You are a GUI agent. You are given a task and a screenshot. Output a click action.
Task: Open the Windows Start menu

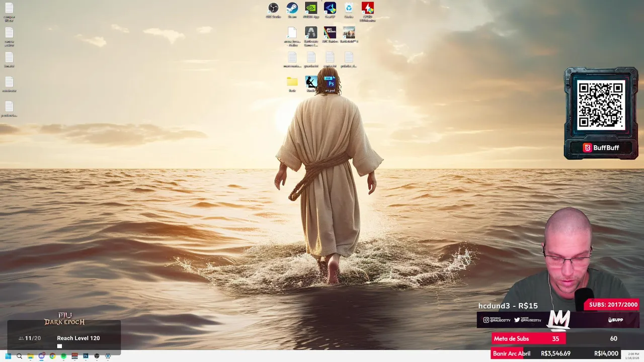point(8,356)
